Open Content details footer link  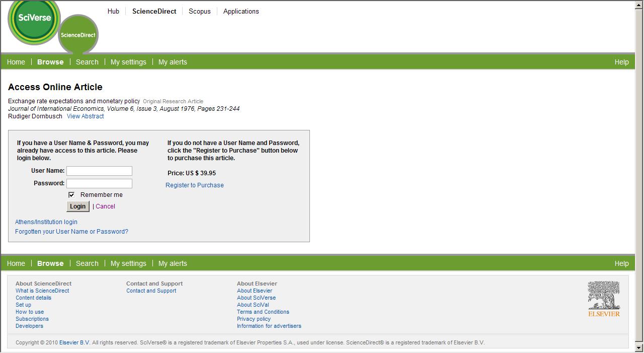33,298
